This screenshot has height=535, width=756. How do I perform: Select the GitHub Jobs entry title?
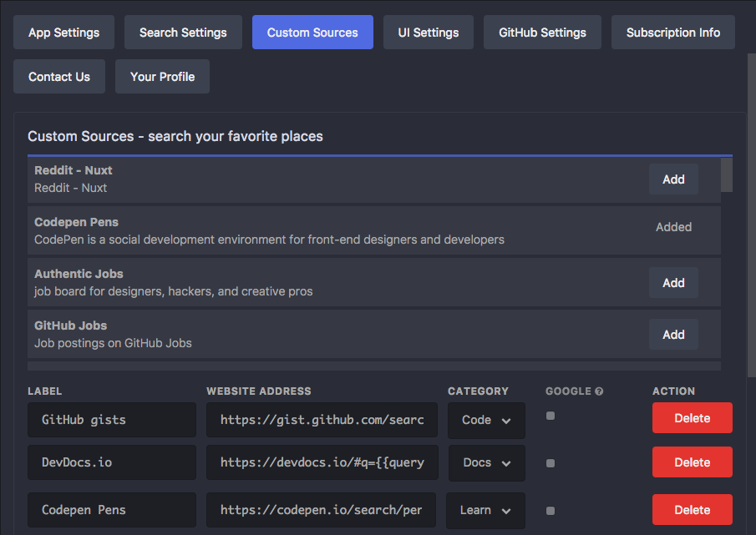(70, 326)
